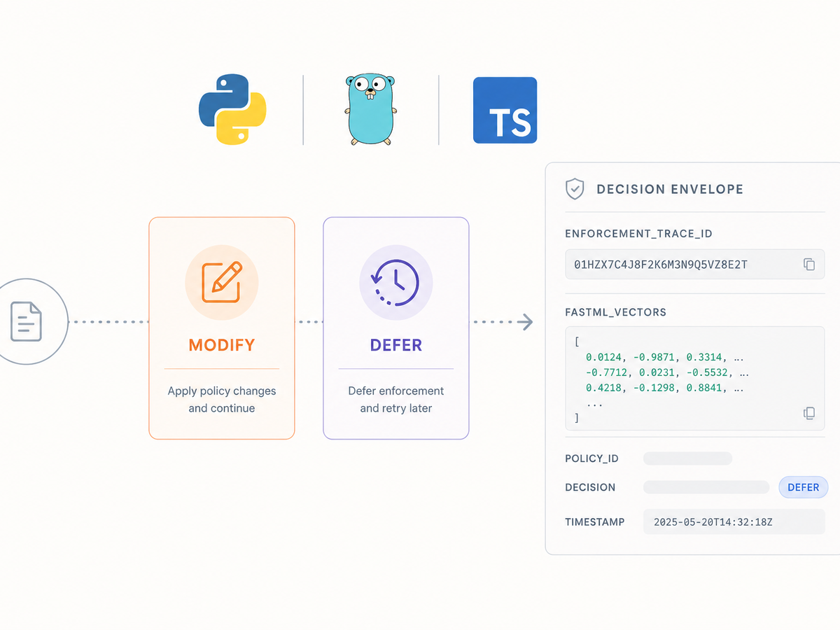Click the POLICY_ID label
This screenshot has height=630, width=840.
click(591, 458)
